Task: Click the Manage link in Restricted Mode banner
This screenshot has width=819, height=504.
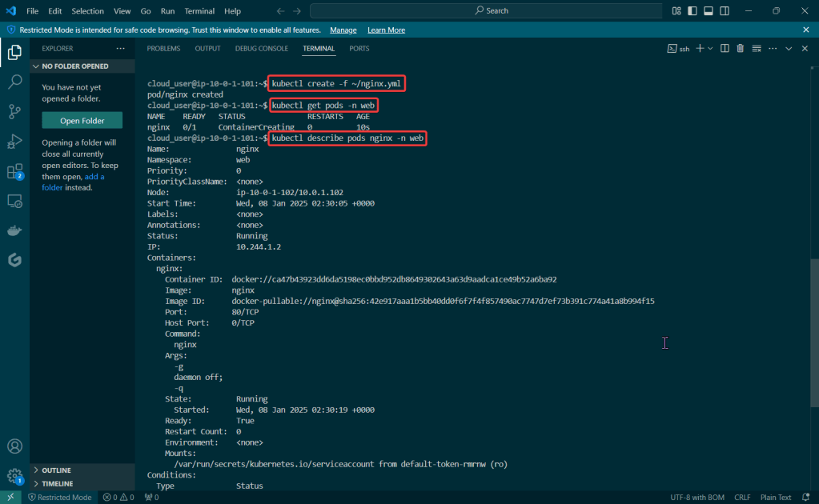Action: (x=343, y=30)
